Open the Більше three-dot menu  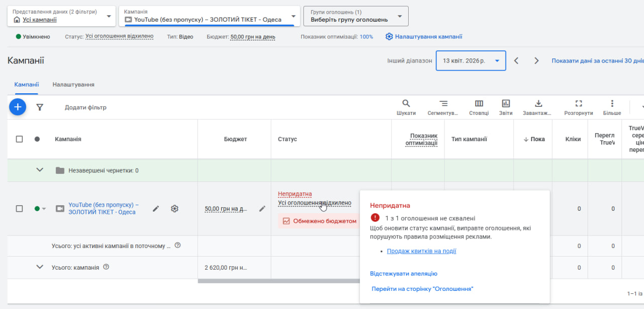coord(612,104)
